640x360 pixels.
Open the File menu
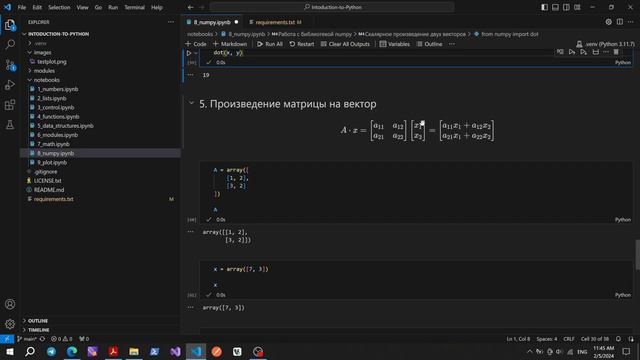22,7
